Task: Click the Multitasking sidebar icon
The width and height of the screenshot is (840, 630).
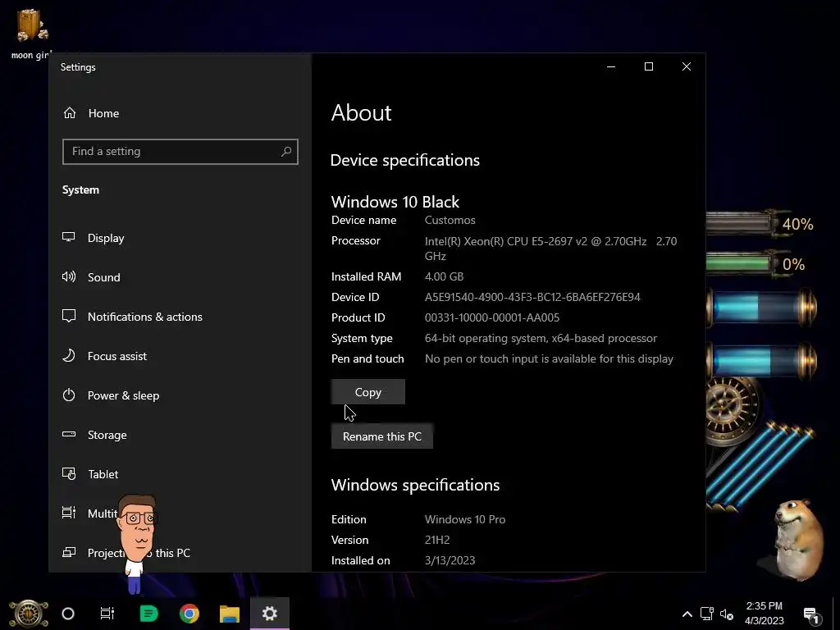Action: point(69,513)
